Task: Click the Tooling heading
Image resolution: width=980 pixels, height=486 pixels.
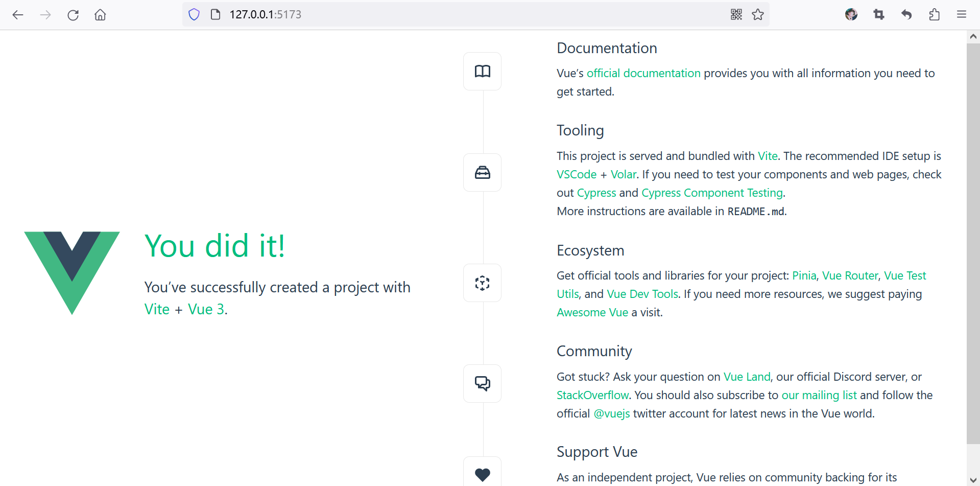Action: tap(580, 130)
